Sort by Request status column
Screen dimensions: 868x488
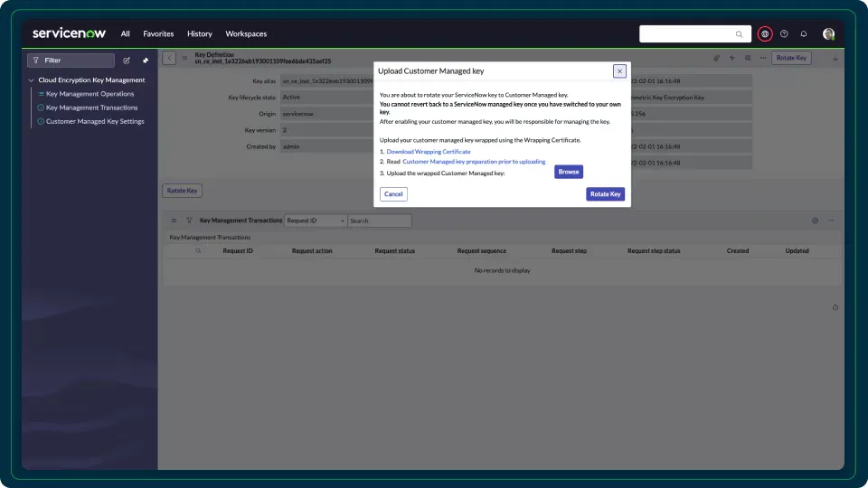(395, 250)
